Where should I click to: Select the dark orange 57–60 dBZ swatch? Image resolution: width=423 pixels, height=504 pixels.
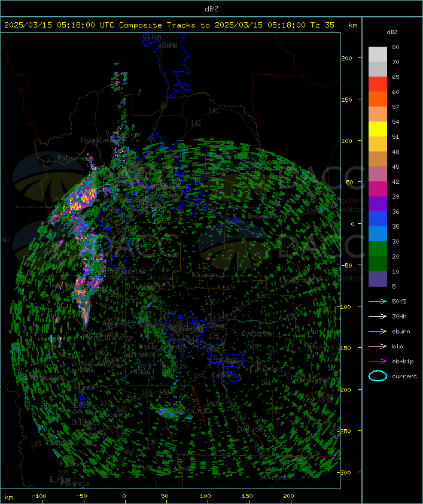pos(378,99)
